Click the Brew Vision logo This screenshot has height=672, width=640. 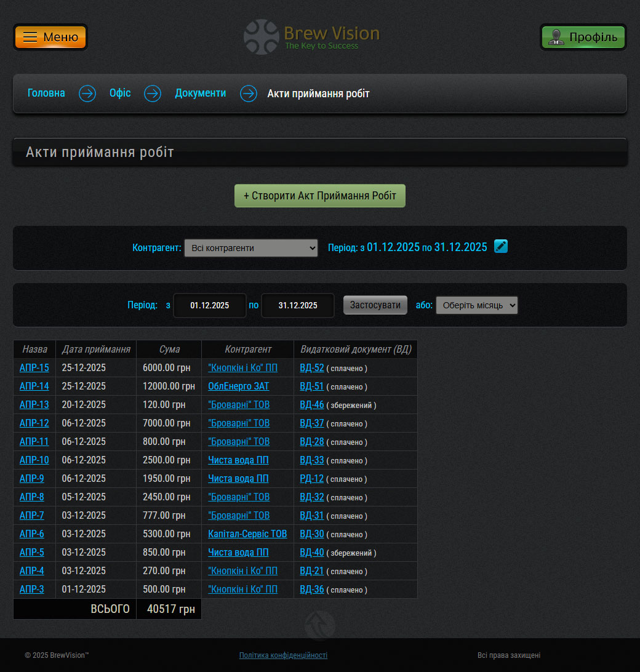312,37
